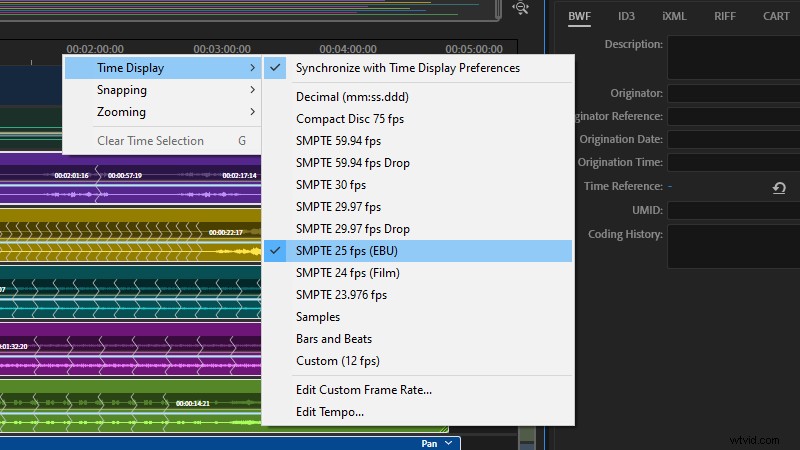The height and width of the screenshot is (450, 800).
Task: Click the UMID input field
Action: coord(734,210)
